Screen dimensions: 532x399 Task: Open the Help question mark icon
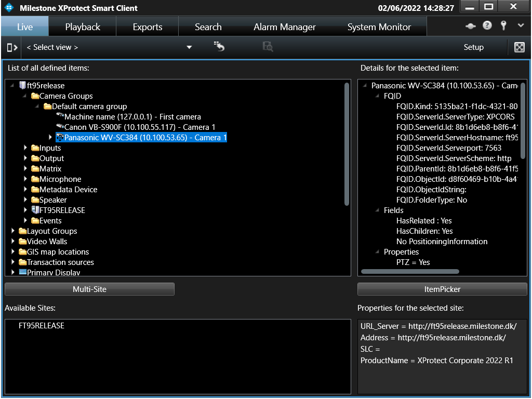(487, 25)
